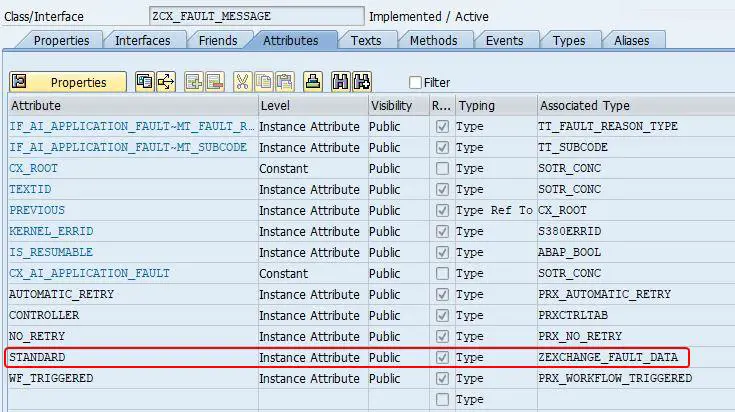Click the WF_TRIGGERED attribute cell
735x412 pixels.
[133, 378]
